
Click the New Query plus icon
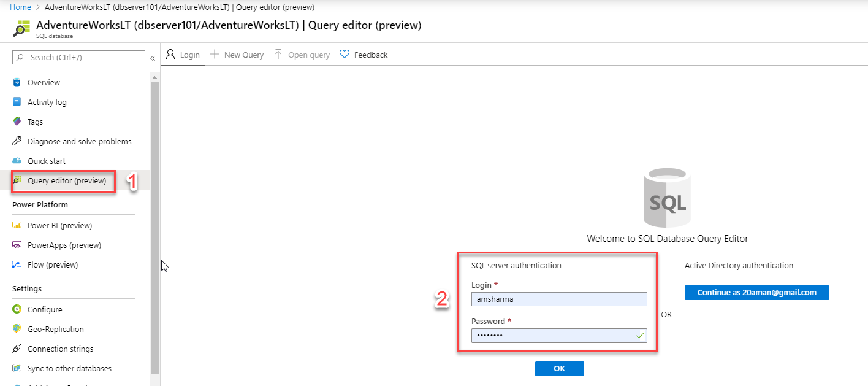click(x=215, y=54)
